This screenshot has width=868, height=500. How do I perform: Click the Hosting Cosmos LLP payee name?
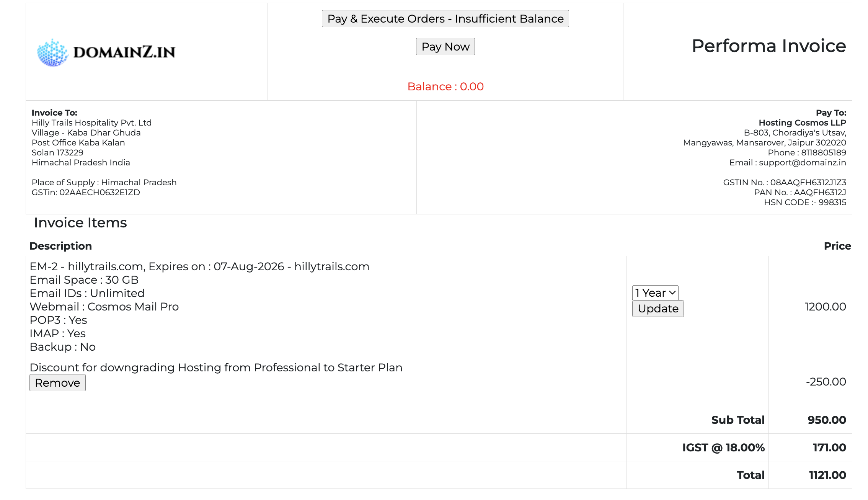(x=802, y=123)
